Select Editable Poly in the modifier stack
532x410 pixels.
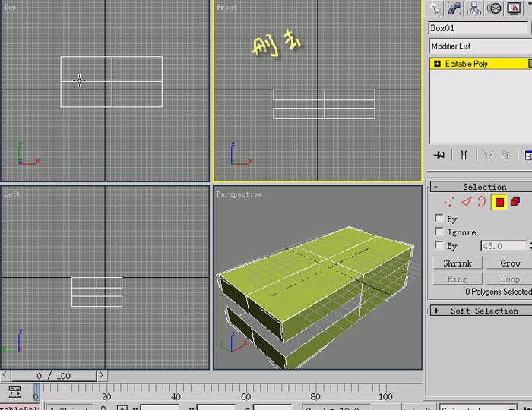point(466,64)
